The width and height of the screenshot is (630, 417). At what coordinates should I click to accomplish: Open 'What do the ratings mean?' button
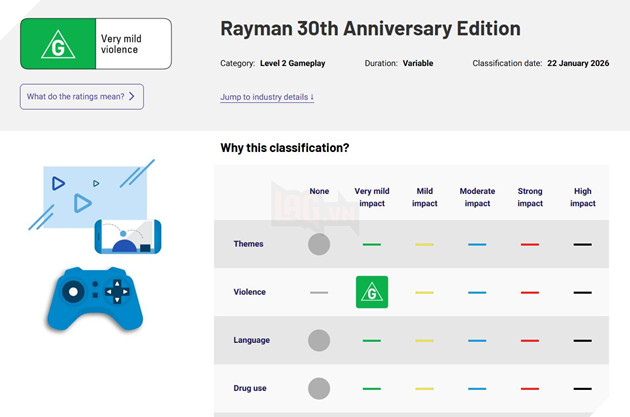[x=82, y=96]
